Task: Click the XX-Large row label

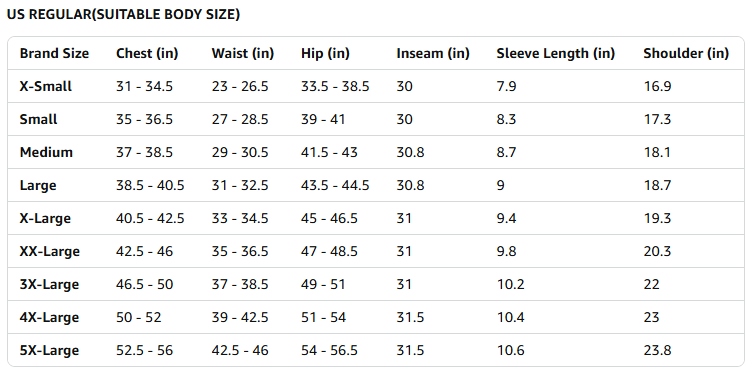Action: (x=50, y=252)
